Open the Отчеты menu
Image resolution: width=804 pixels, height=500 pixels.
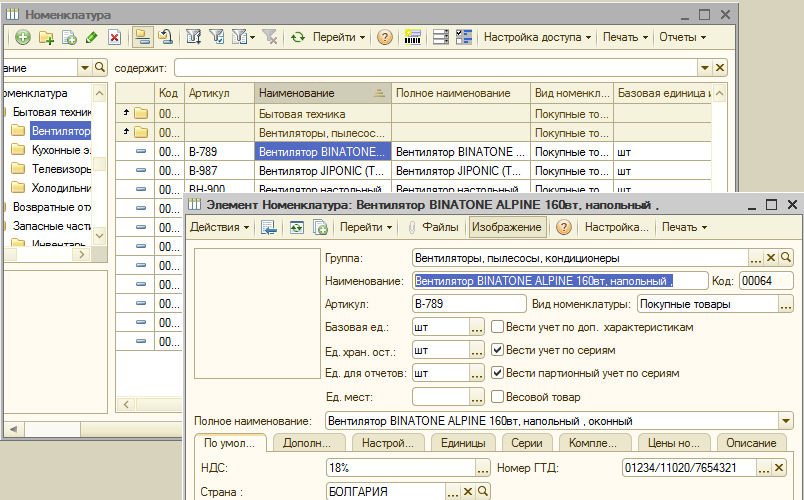[682, 37]
